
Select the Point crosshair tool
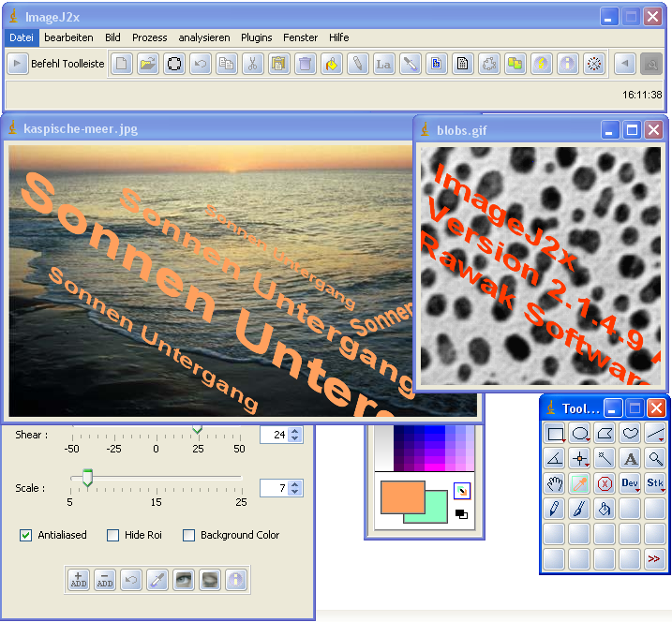580,459
